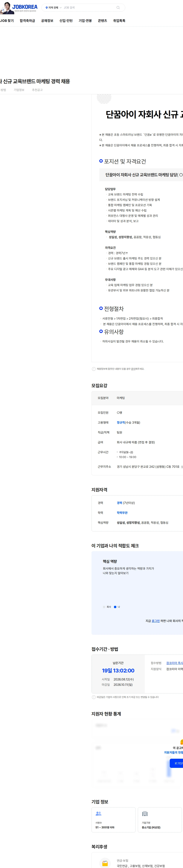This screenshot has width=183, height=868.
Task: Click the 10:00 ~ 19:00 working hours
Action: click(128, 457)
